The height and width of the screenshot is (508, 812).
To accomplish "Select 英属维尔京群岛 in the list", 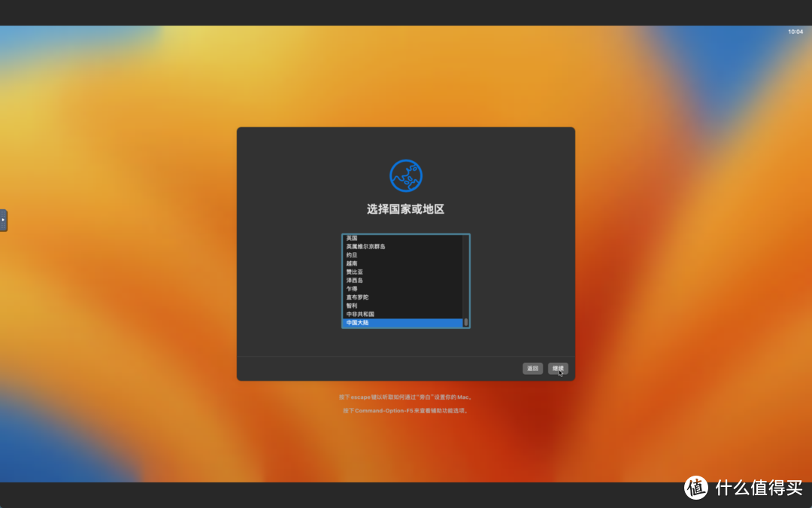I will [x=376, y=246].
